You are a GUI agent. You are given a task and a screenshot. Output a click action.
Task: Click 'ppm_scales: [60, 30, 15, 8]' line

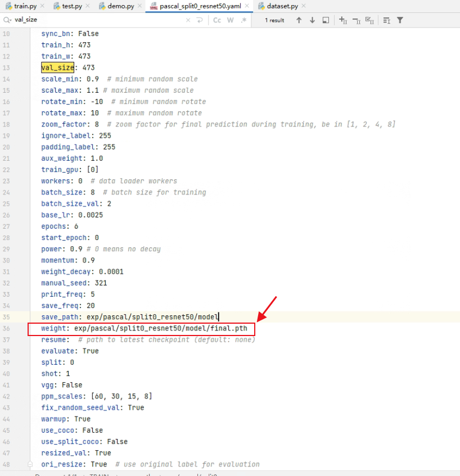[x=97, y=396]
